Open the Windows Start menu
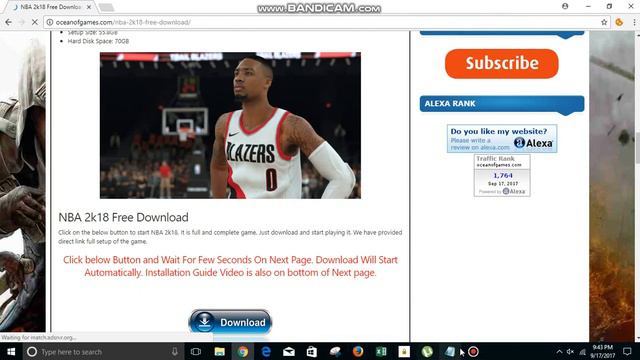 click(11, 351)
